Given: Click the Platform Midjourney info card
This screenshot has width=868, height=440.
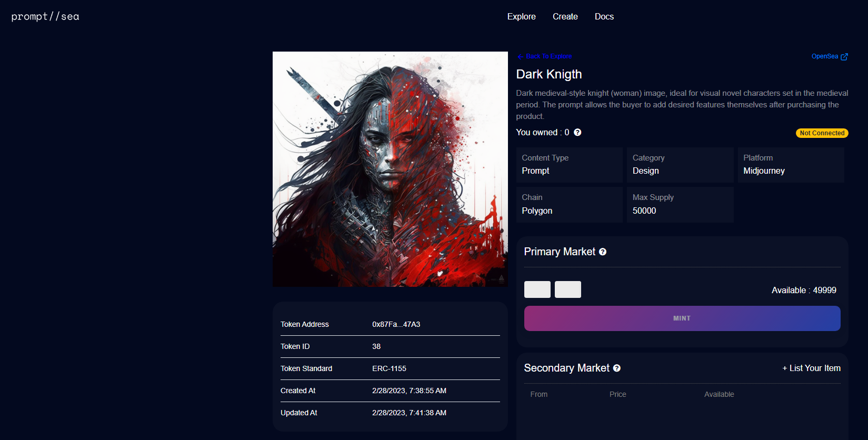Looking at the screenshot, I should pos(790,165).
